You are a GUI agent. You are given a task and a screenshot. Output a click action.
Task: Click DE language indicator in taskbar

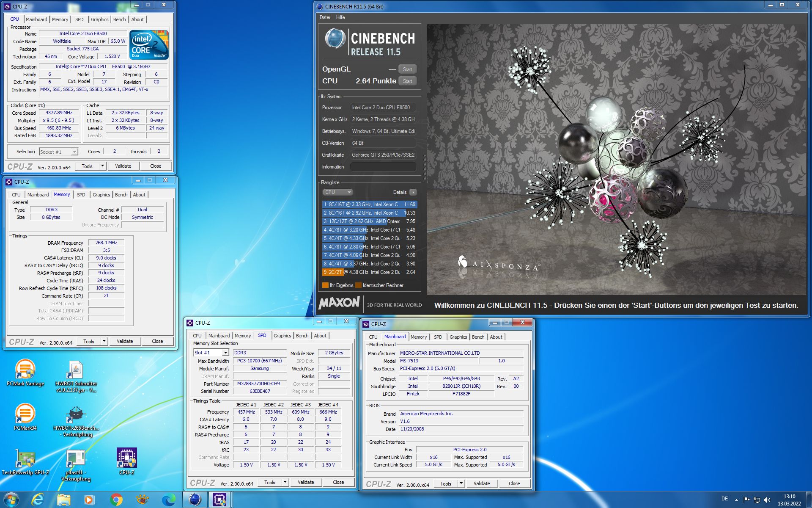tap(724, 499)
